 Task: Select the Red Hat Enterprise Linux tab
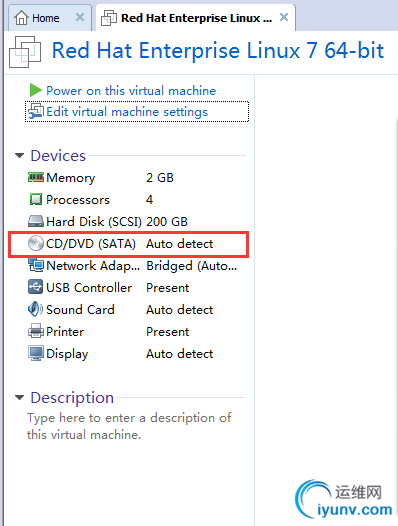195,17
